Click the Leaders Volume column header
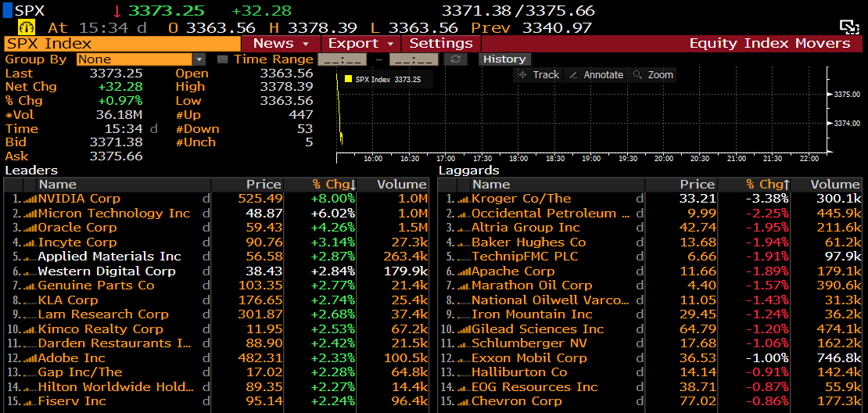This screenshot has width=868, height=413. 394,185
